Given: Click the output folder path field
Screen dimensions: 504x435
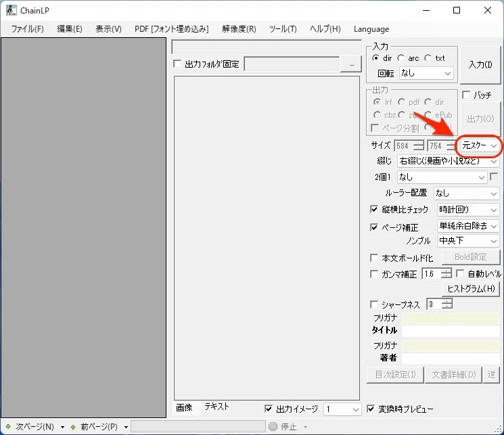Looking at the screenshot, I should [x=292, y=64].
